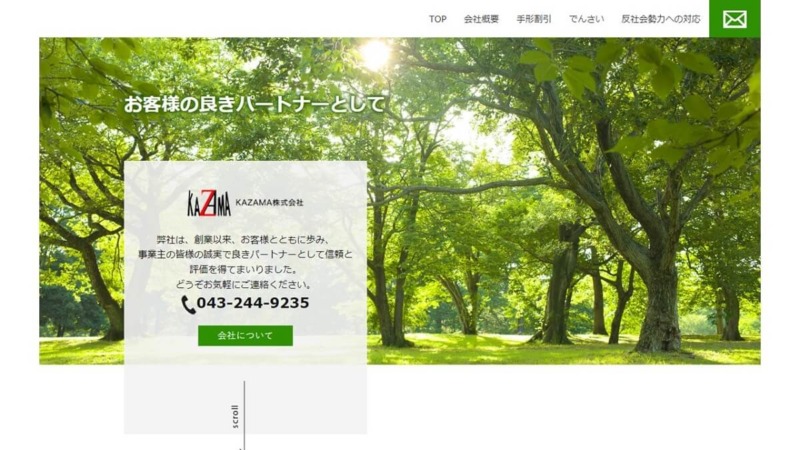800x450 pixels.
Task: Open the contact envelope icon
Action: (x=734, y=19)
